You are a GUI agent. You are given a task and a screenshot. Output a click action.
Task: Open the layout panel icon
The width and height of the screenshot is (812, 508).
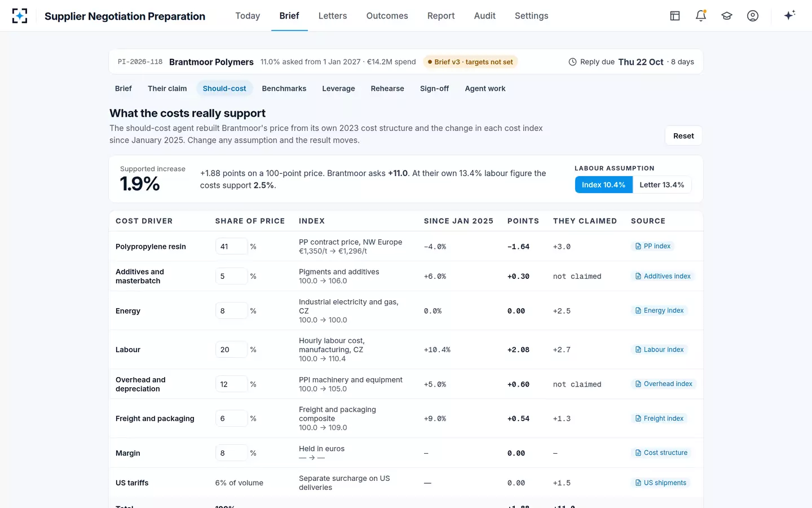[x=675, y=16]
